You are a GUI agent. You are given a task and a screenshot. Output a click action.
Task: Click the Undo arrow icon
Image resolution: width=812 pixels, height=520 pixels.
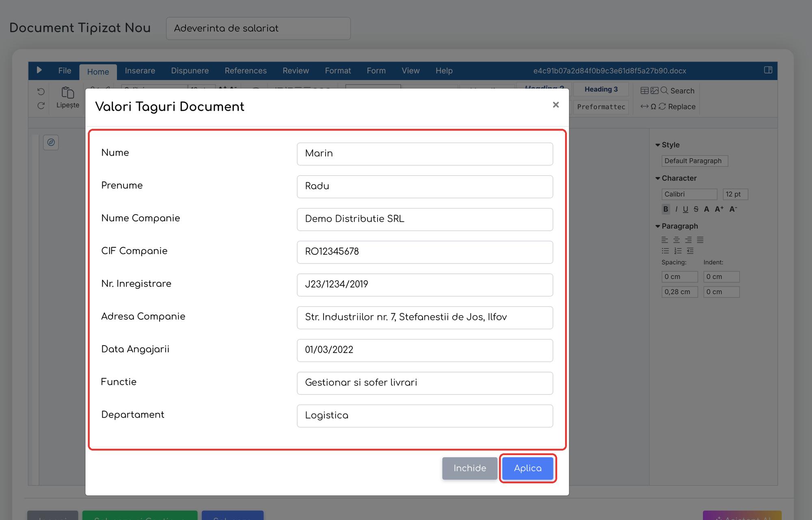point(41,91)
